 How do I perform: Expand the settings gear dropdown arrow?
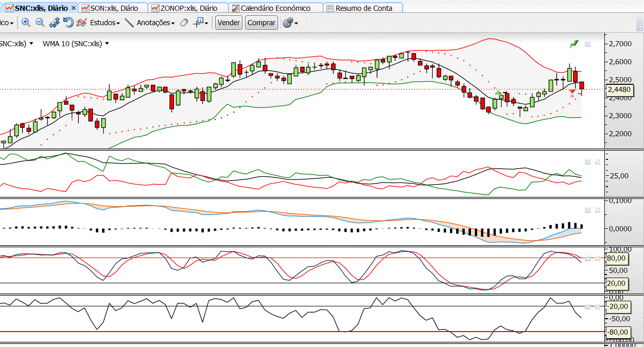[x=296, y=23]
